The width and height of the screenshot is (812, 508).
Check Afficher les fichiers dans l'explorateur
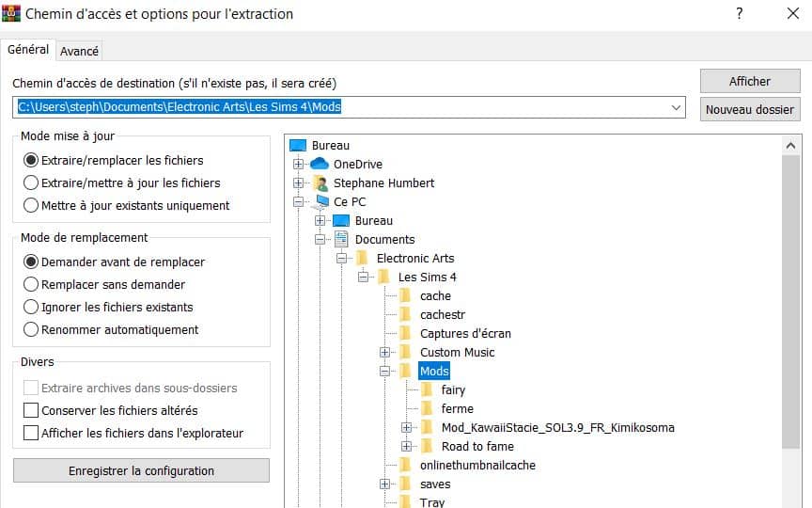click(x=31, y=433)
